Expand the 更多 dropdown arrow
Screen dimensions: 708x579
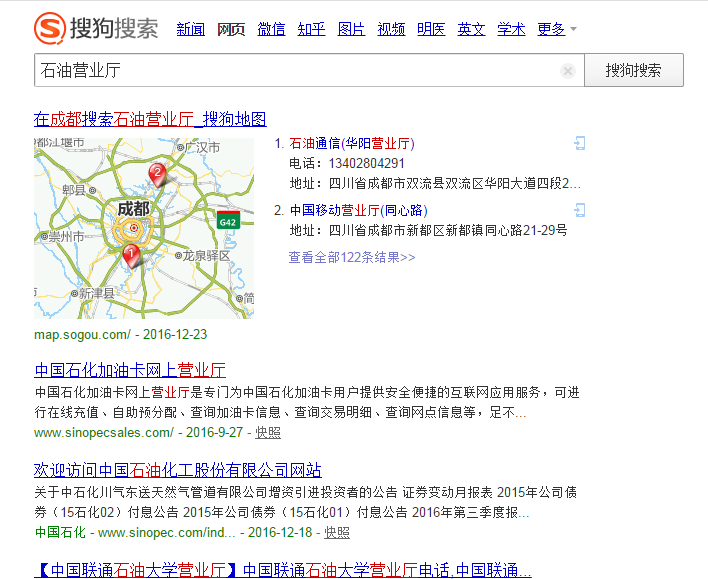573,29
